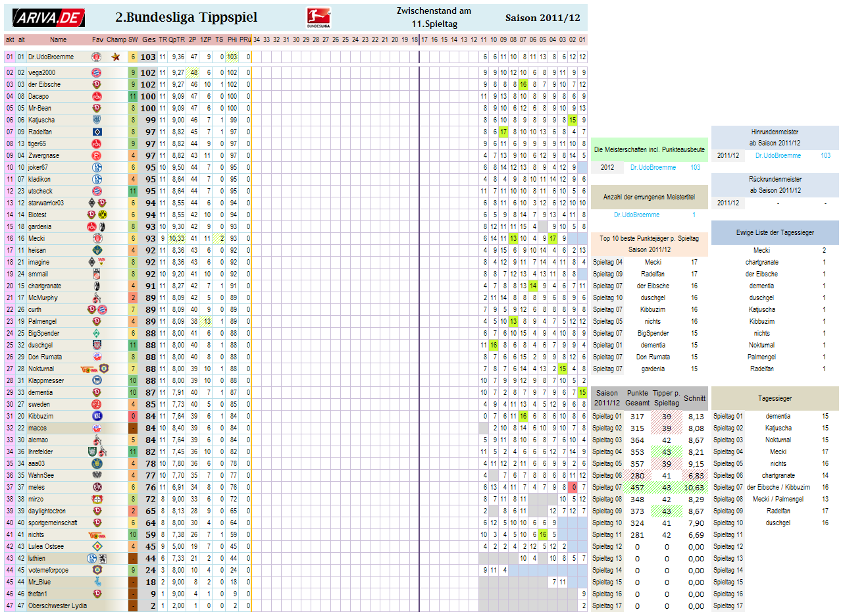Click 'Die Meisterschaften incl. Punkteausbeute' heading
The height and width of the screenshot is (616, 843).
pos(650,149)
